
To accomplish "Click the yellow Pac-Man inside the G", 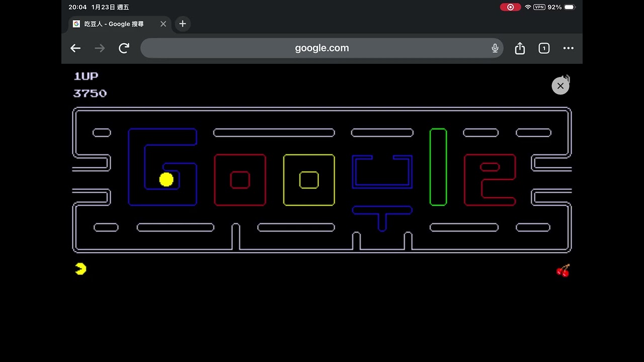I will point(166,179).
